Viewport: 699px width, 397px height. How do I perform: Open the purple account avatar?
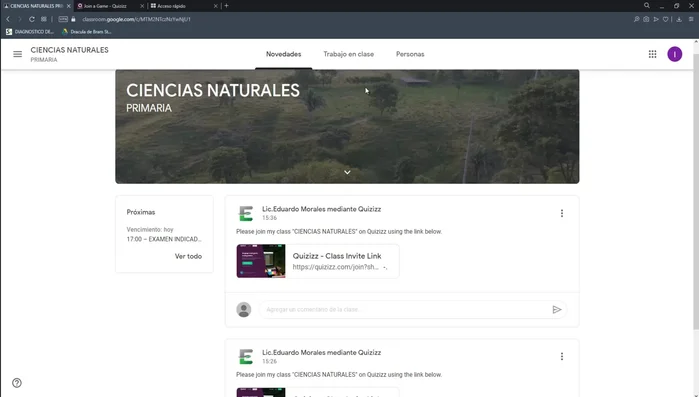(674, 54)
